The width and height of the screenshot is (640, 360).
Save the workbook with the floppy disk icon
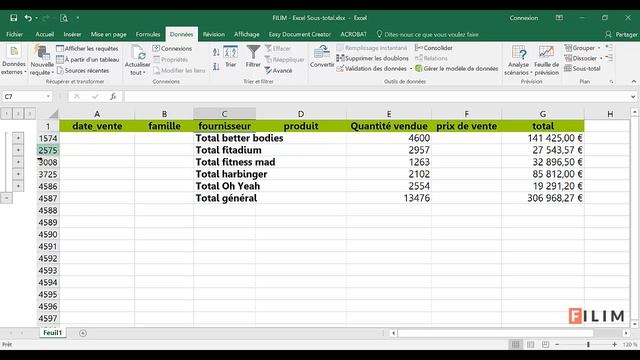(13, 18)
